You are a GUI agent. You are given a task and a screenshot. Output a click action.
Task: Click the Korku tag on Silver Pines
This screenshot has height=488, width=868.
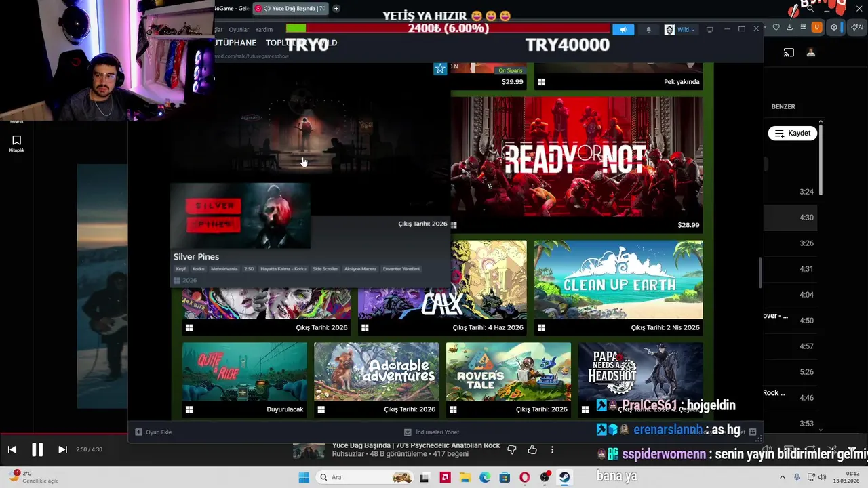tap(198, 269)
